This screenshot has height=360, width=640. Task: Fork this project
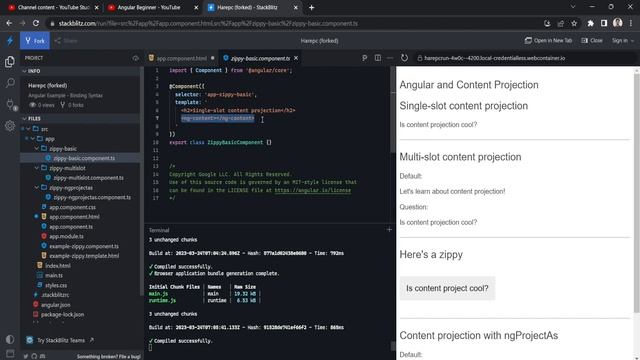35,40
